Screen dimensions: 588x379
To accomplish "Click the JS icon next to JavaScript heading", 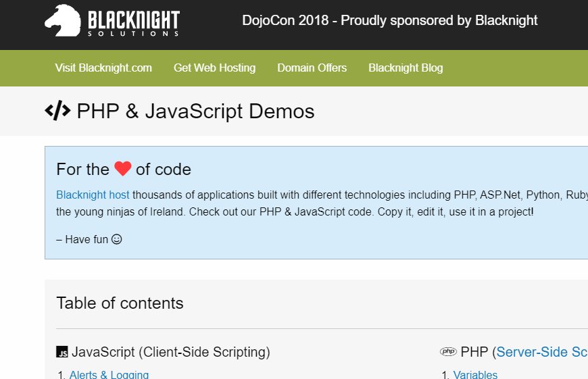I will [62, 352].
